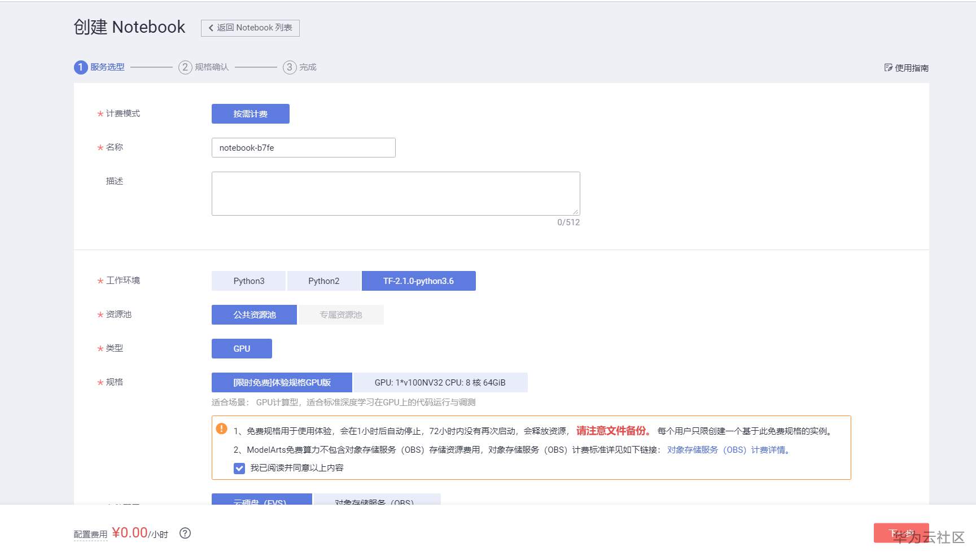Toggle the 我已阅读并同意以上内容 checkbox
976x560 pixels.
(x=239, y=468)
